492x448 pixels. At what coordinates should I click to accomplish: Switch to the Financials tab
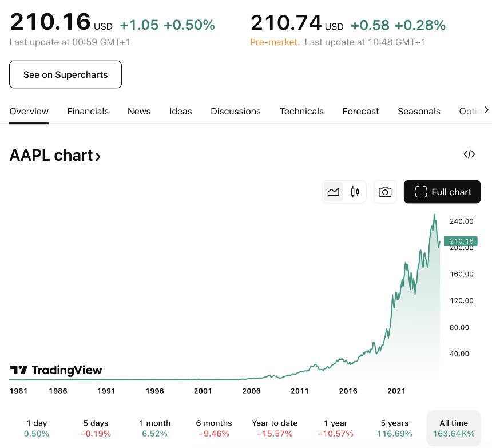[x=88, y=111]
